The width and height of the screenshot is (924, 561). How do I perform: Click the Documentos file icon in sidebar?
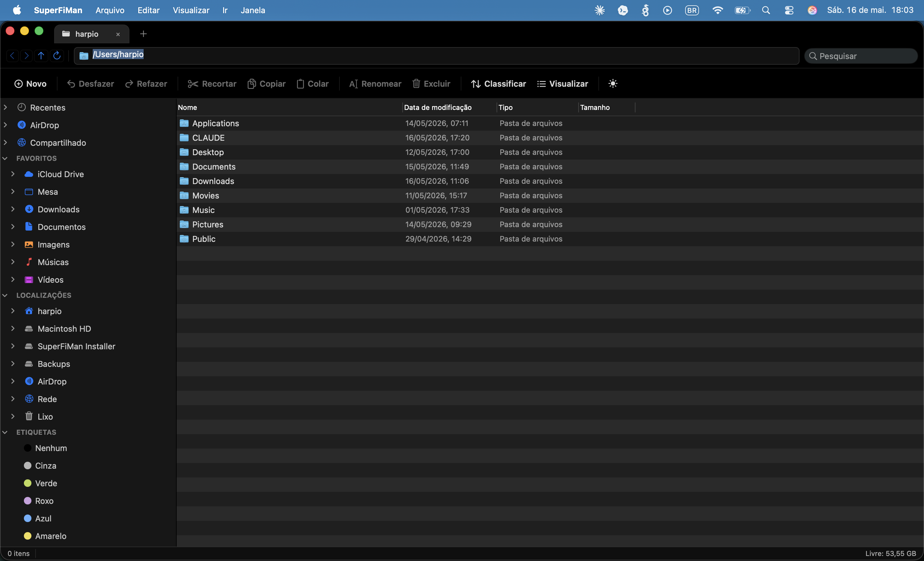(29, 226)
